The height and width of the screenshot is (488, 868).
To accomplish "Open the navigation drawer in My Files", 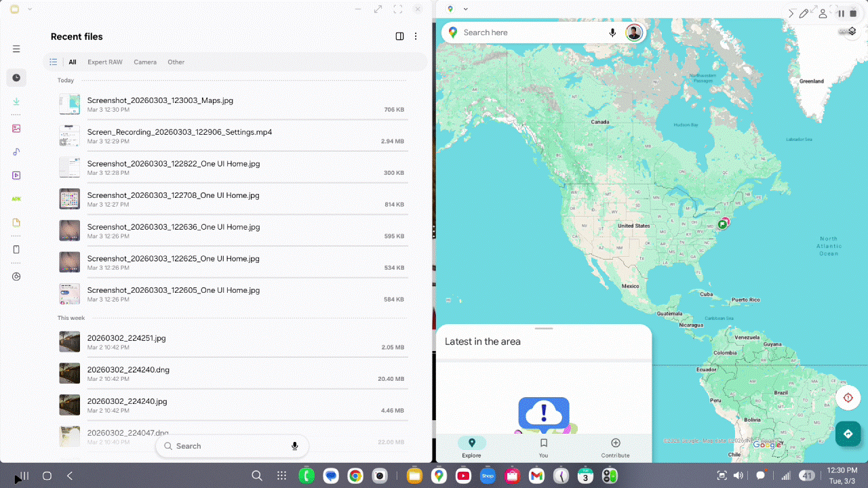I will click(x=16, y=49).
